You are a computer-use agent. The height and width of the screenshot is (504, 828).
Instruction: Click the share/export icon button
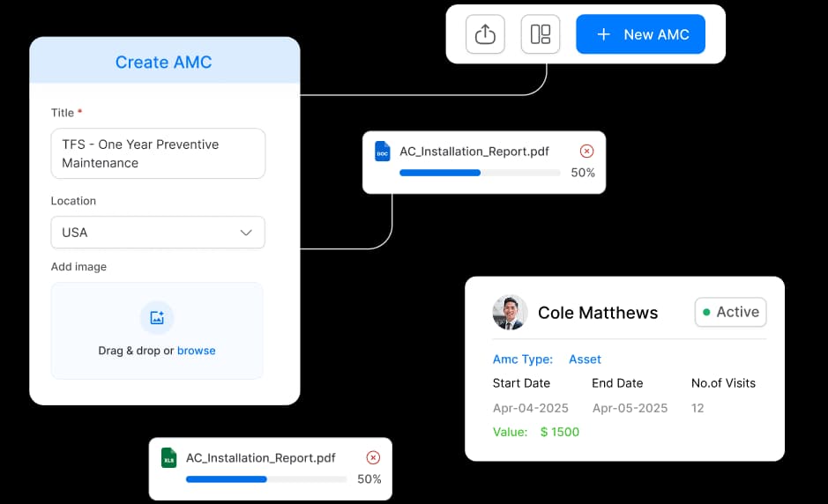click(x=485, y=34)
